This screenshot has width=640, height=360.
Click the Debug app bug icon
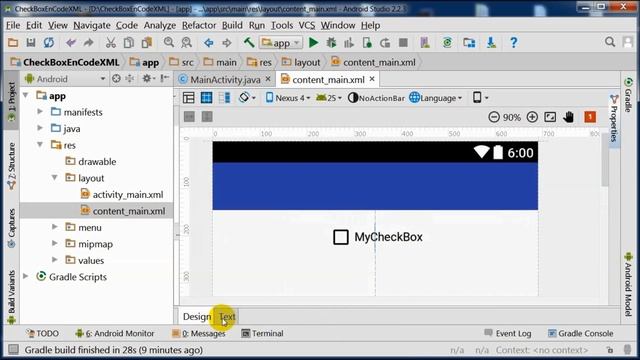[331, 42]
